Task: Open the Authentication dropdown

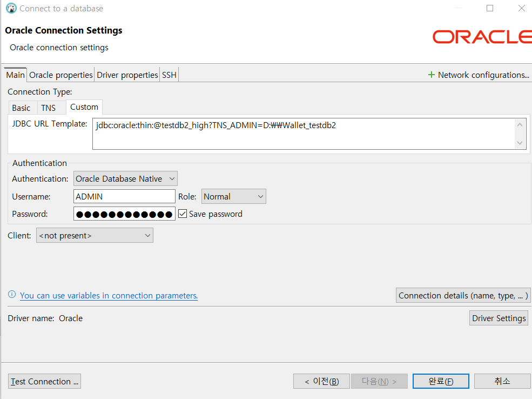Action: (x=125, y=178)
